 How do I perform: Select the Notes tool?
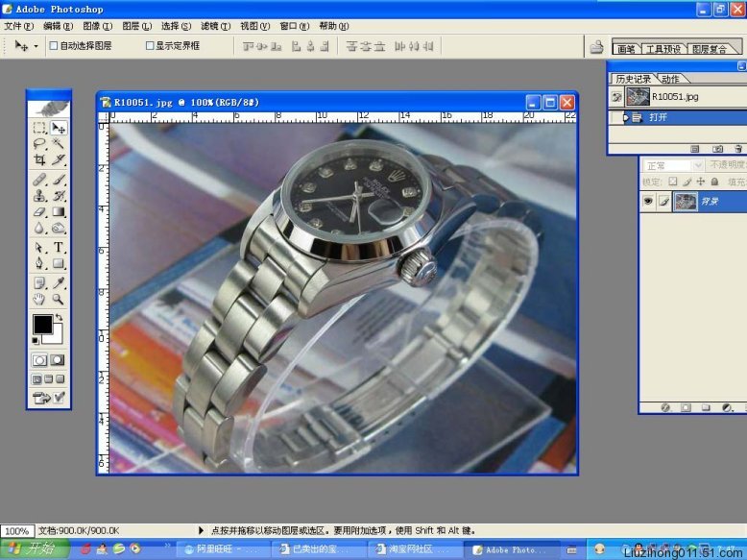[x=39, y=283]
